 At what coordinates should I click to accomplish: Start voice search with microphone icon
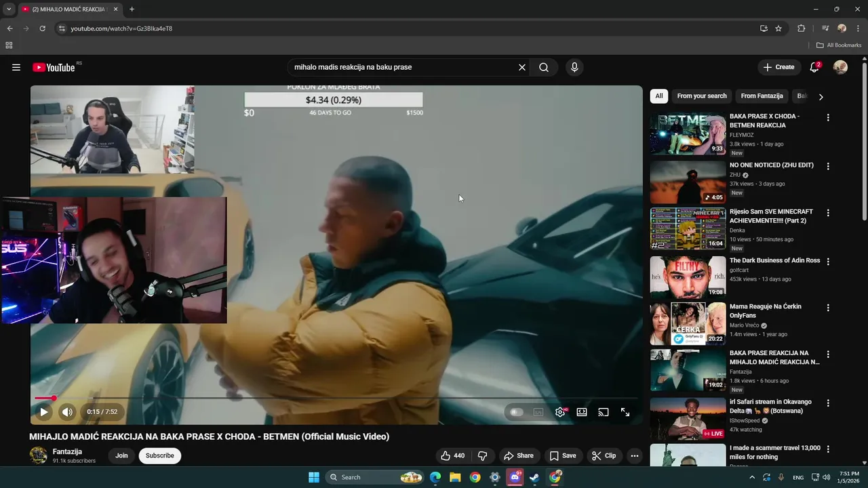(574, 67)
